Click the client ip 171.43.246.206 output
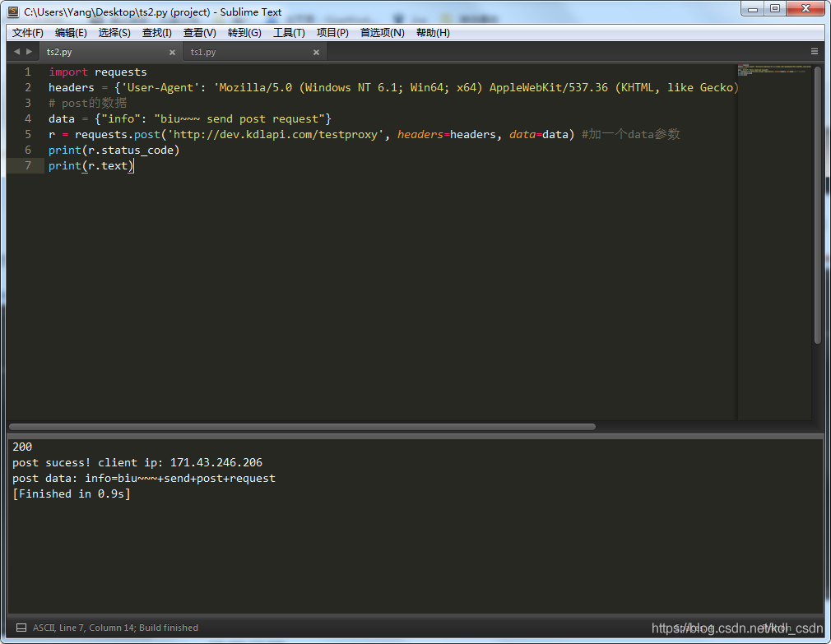Viewport: 831px width, 644px height. pos(216,462)
